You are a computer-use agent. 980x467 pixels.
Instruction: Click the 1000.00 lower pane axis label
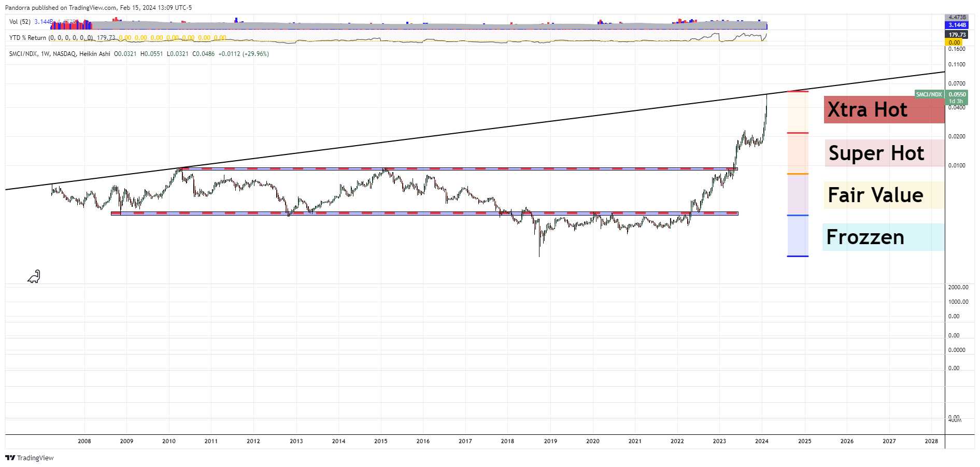tap(958, 302)
